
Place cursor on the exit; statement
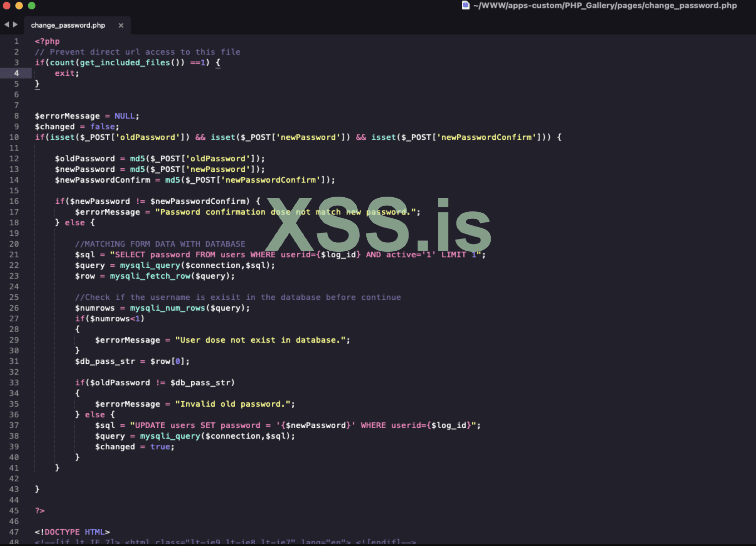point(67,73)
